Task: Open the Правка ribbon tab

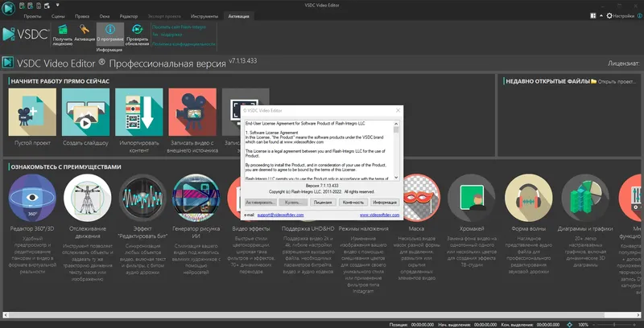Action: coord(82,16)
